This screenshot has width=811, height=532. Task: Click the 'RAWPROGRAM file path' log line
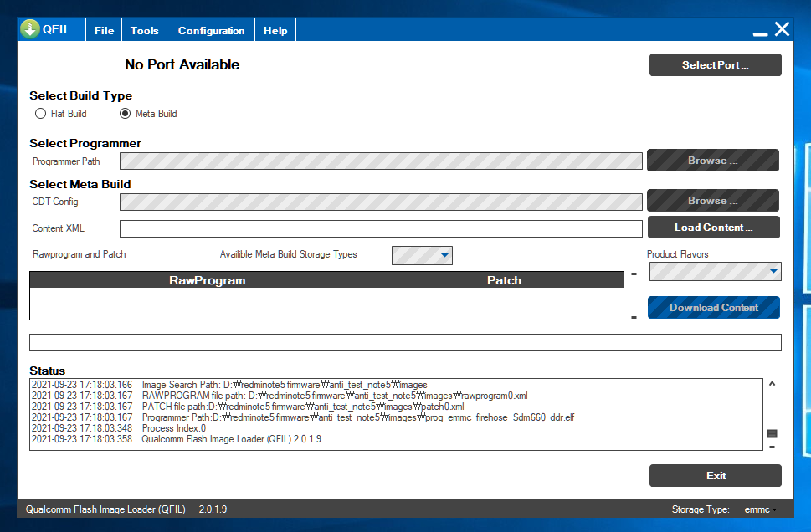[x=280, y=396]
